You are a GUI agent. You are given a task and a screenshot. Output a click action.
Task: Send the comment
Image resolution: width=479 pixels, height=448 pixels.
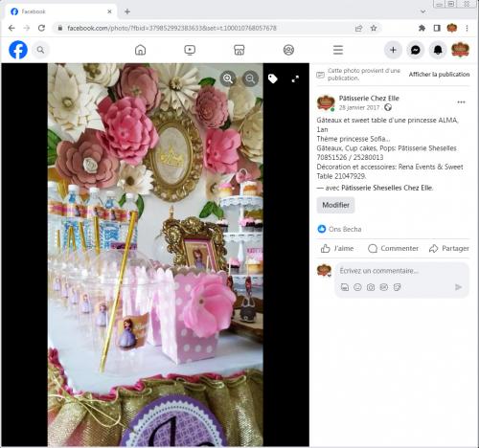(x=458, y=287)
